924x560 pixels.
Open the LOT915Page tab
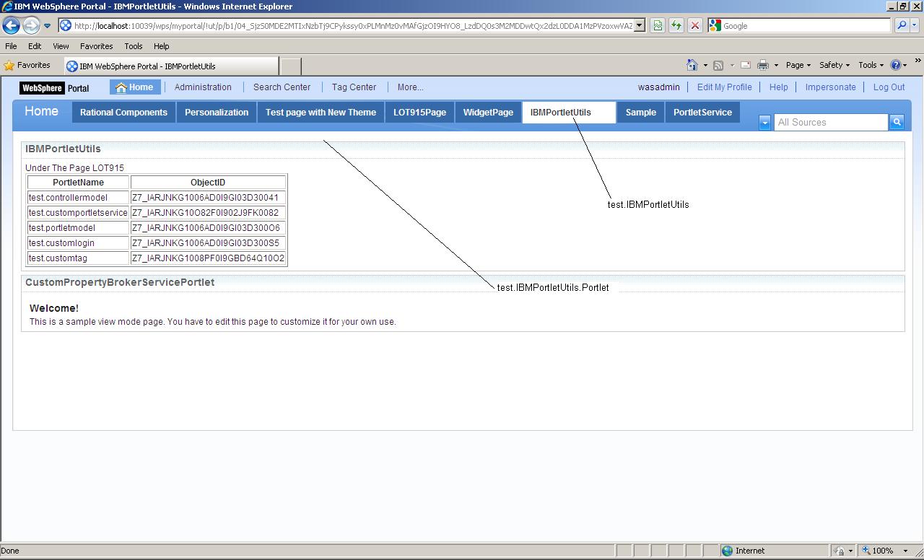[419, 113]
